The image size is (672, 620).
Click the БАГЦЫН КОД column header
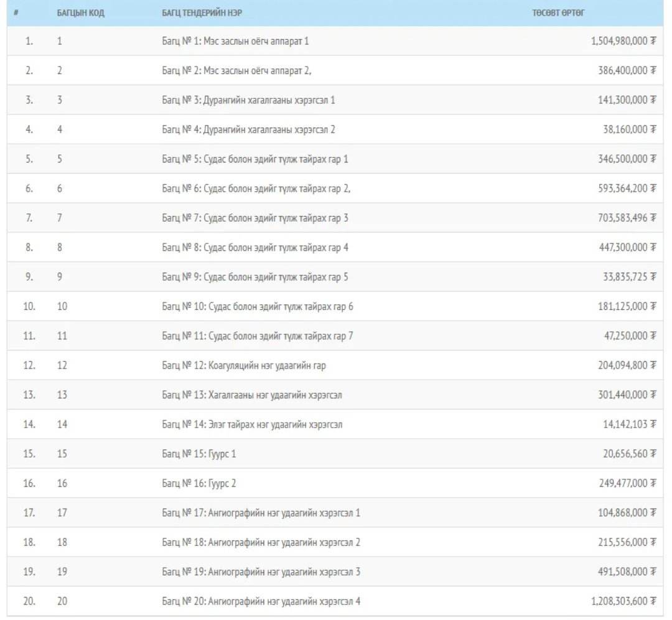point(80,14)
